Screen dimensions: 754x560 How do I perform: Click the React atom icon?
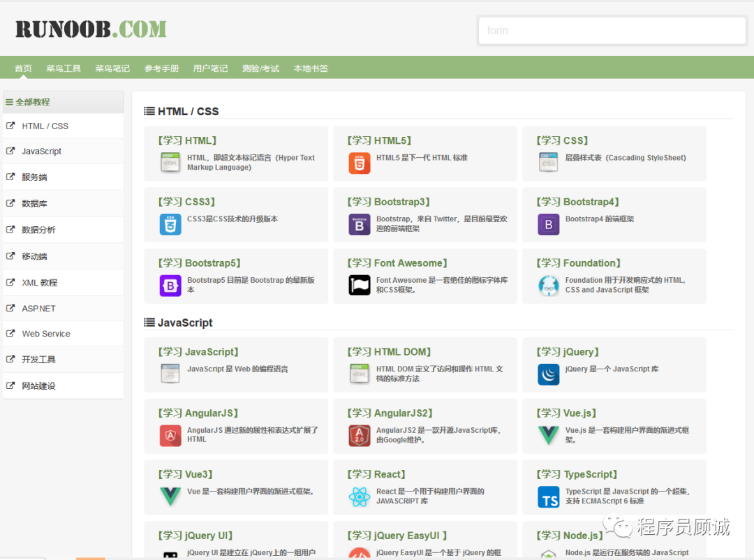(360, 496)
